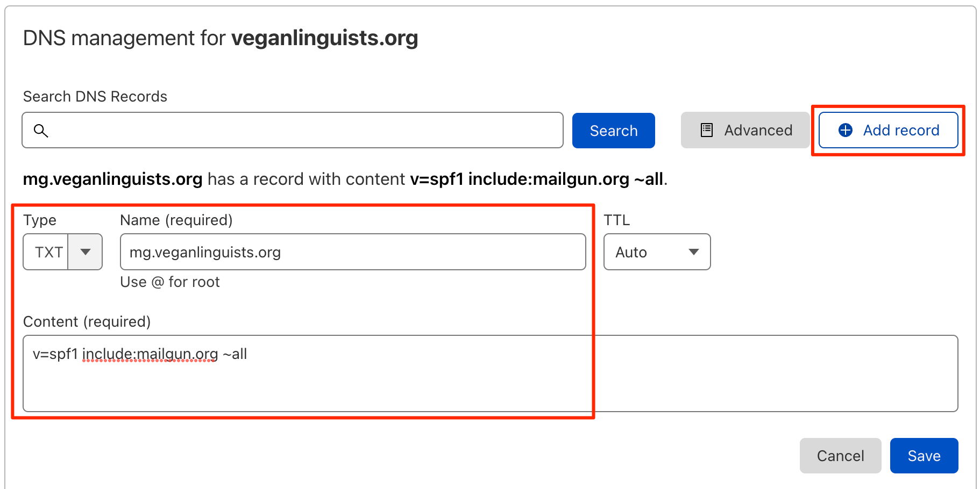980x489 pixels.
Task: Expand the Advanced search options
Action: (x=745, y=130)
